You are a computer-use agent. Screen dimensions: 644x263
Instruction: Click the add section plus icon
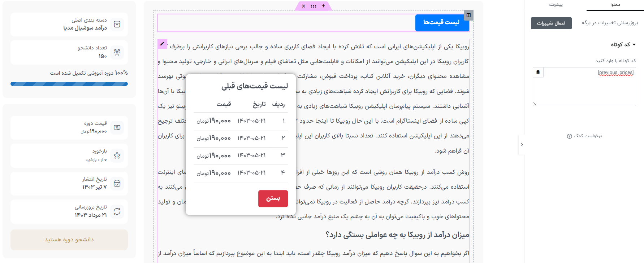[323, 6]
